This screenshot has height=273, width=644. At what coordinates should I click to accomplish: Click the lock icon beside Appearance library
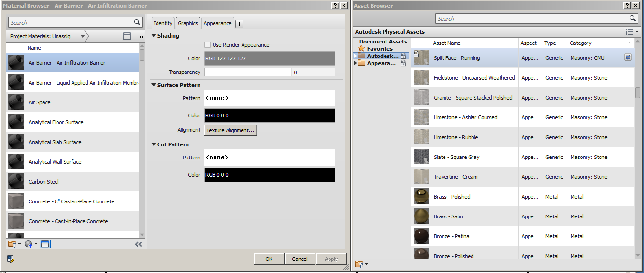(x=403, y=63)
